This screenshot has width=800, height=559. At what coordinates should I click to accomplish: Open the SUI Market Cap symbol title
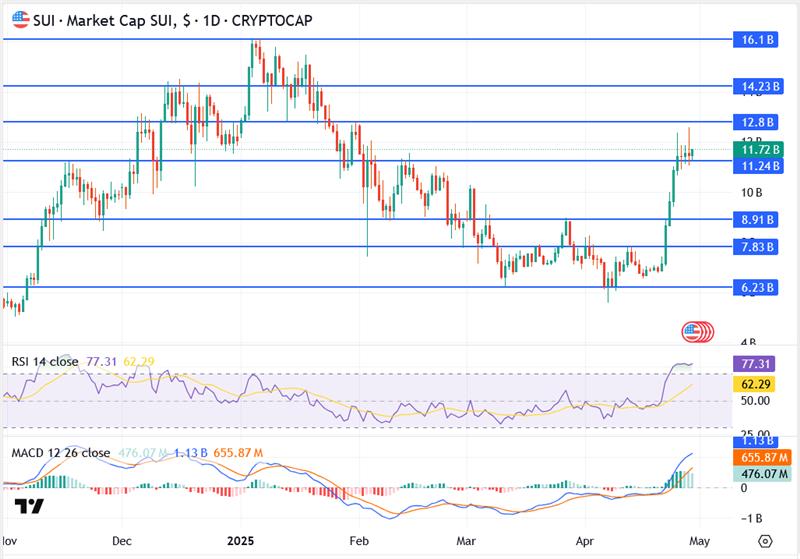(x=100, y=18)
